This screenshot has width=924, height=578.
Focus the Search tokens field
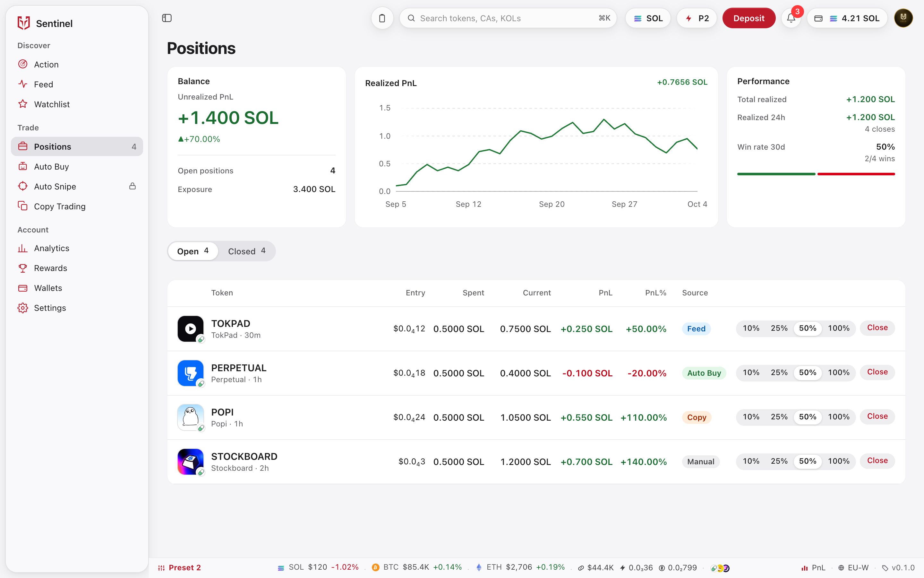pyautogui.click(x=508, y=18)
